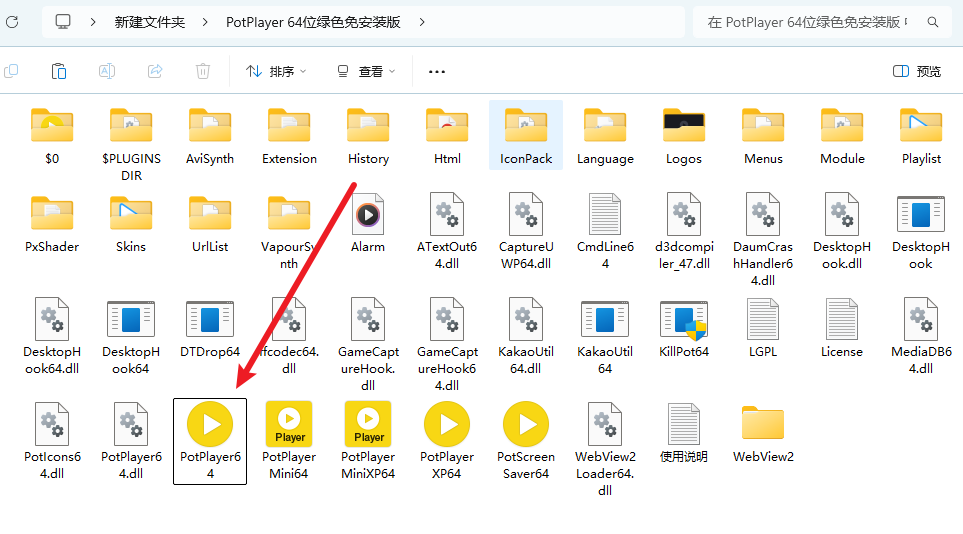Select the PotPlayer64.dll file
The image size is (963, 534).
tap(131, 442)
